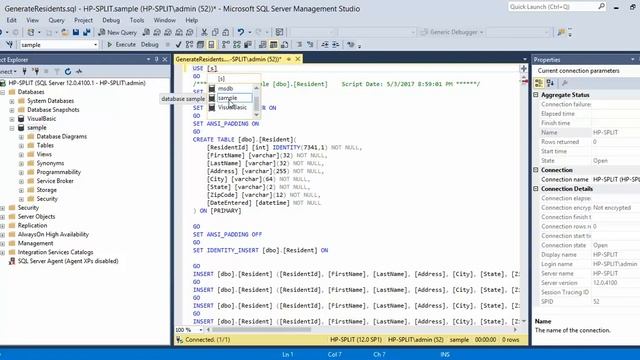Uncomment the selected lines icon

pos(310,44)
